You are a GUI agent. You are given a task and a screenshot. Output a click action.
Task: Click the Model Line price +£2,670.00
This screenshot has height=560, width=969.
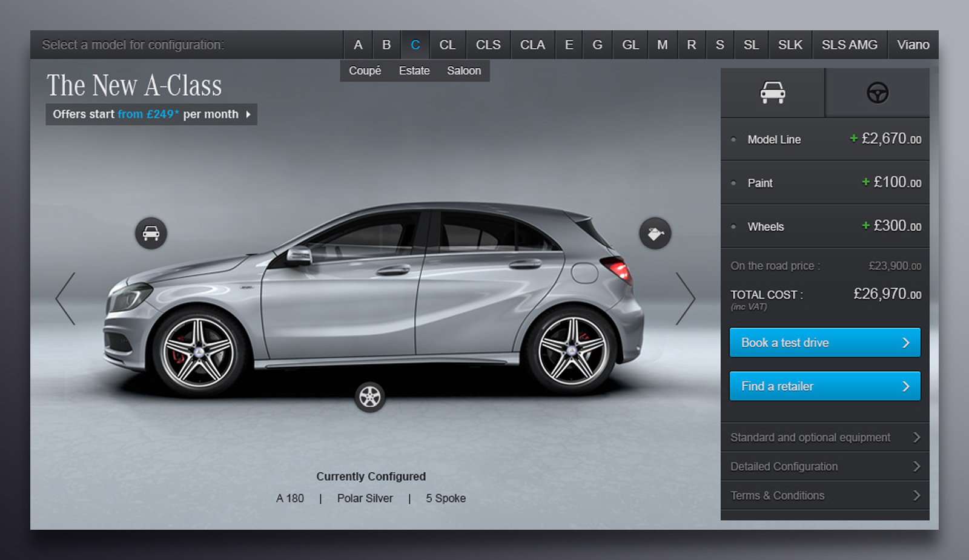pos(885,139)
